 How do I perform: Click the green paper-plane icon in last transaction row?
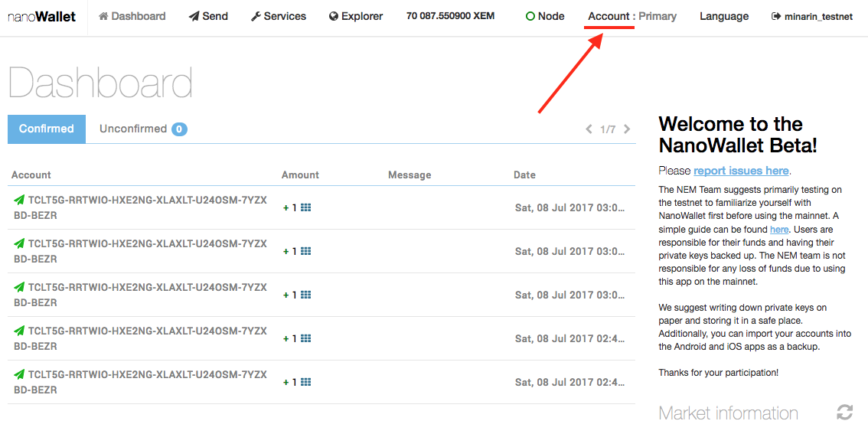(x=19, y=375)
